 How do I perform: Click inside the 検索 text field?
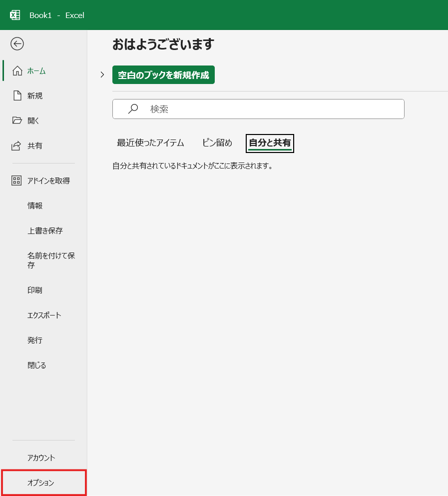pos(270,109)
